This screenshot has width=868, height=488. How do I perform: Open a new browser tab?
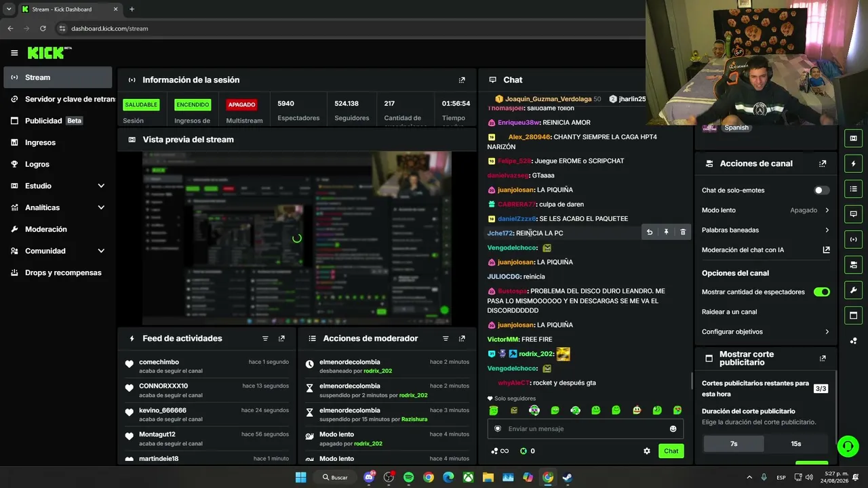point(132,9)
